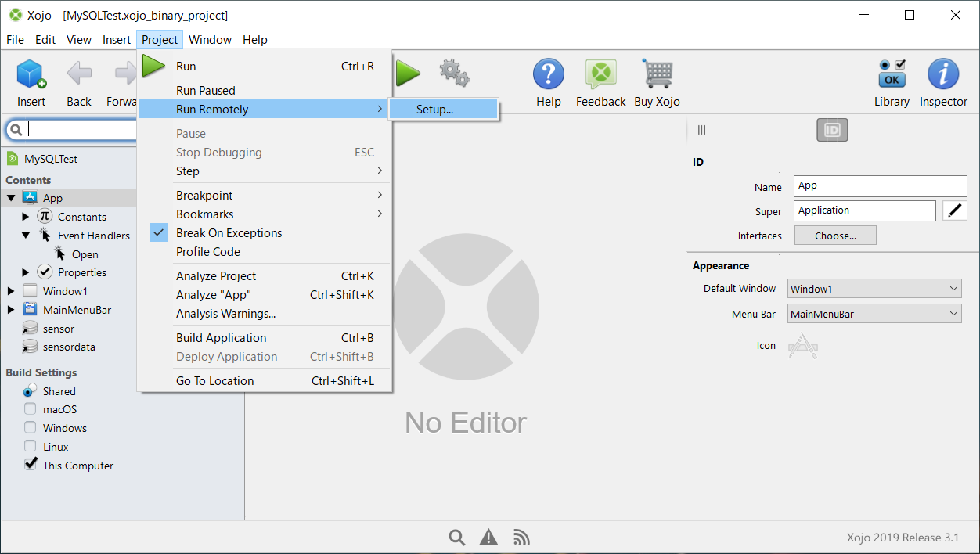Open the Edit menu

[x=45, y=40]
